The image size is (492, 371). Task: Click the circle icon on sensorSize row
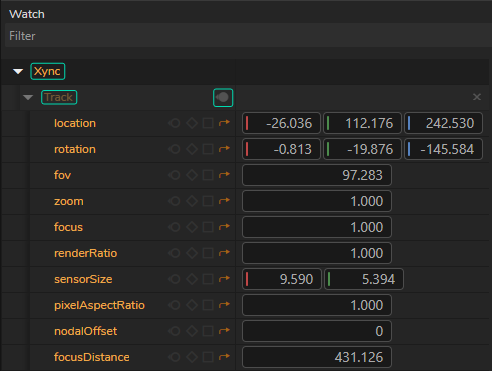174,279
